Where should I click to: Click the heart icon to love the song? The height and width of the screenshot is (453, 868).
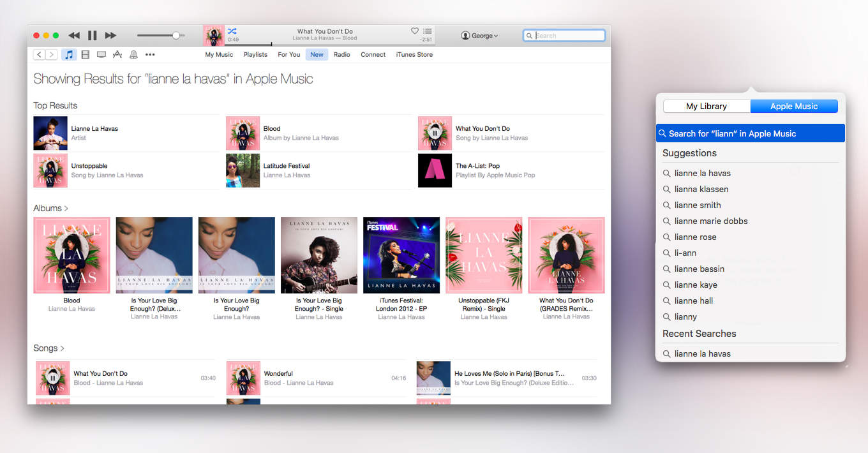coord(414,31)
